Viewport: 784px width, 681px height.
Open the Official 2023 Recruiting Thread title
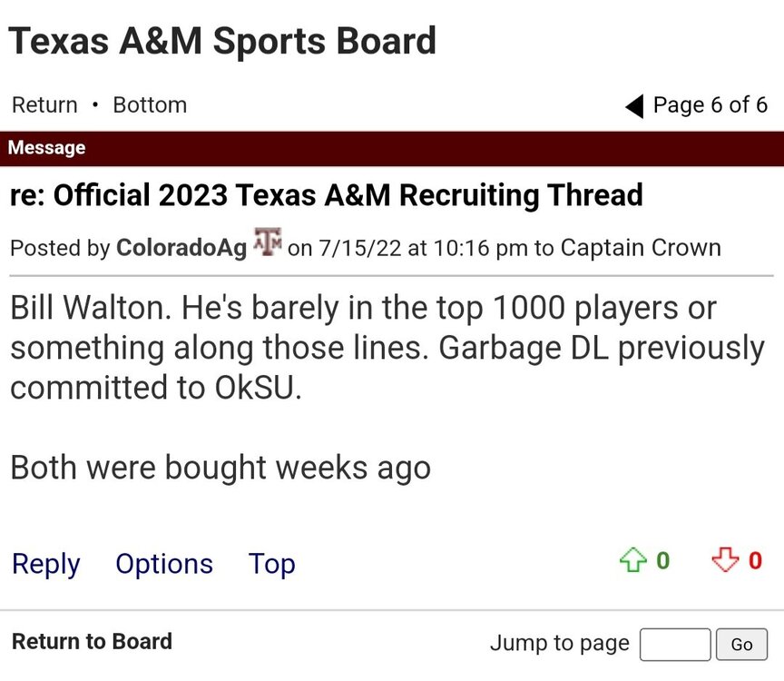tap(327, 195)
